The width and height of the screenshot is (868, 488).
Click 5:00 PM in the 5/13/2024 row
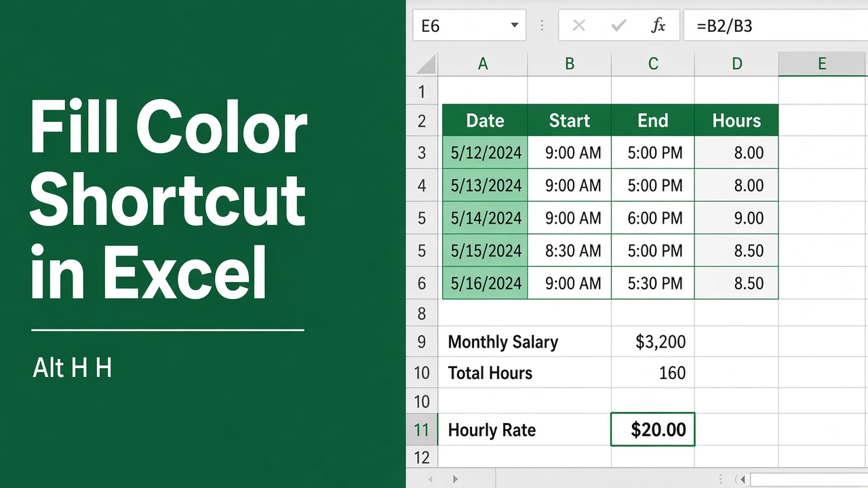[653, 185]
